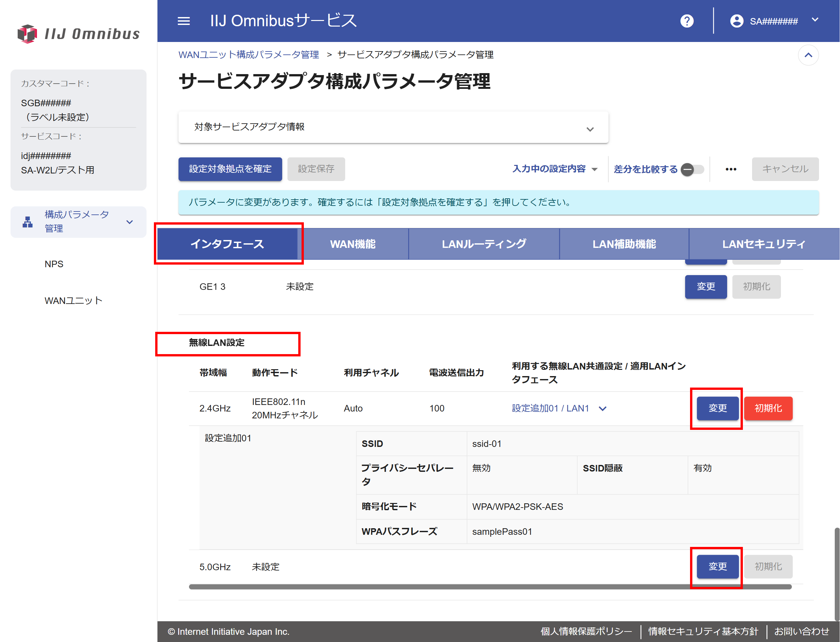The image size is (840, 642).
Task: Open the three-dot more options menu
Action: tap(731, 169)
